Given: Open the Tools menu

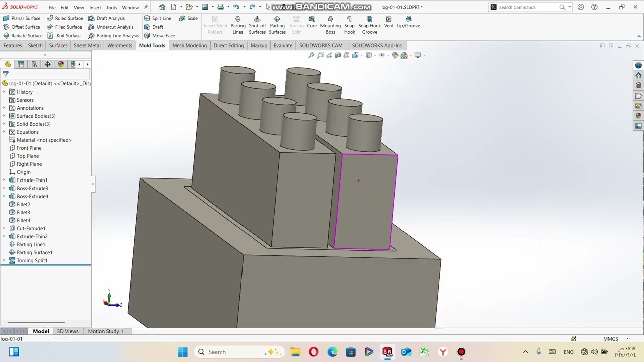Looking at the screenshot, I should (x=111, y=8).
